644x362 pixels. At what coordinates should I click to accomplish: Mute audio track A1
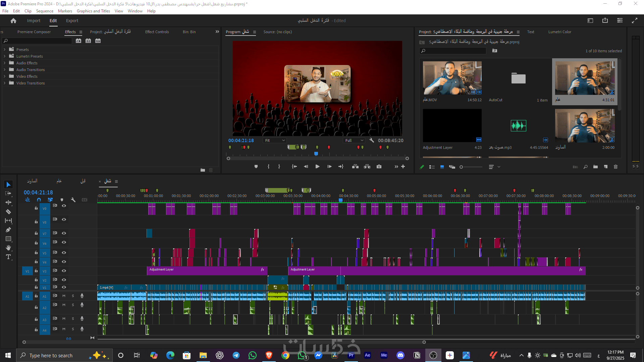coord(64,296)
